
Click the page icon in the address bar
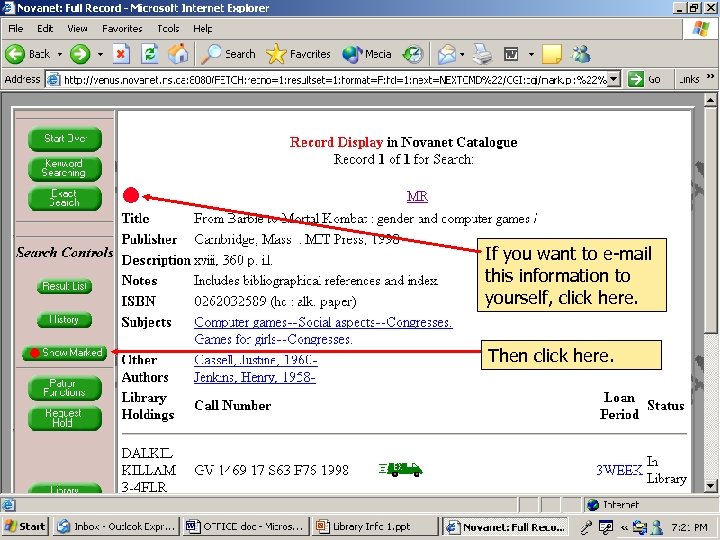point(53,79)
